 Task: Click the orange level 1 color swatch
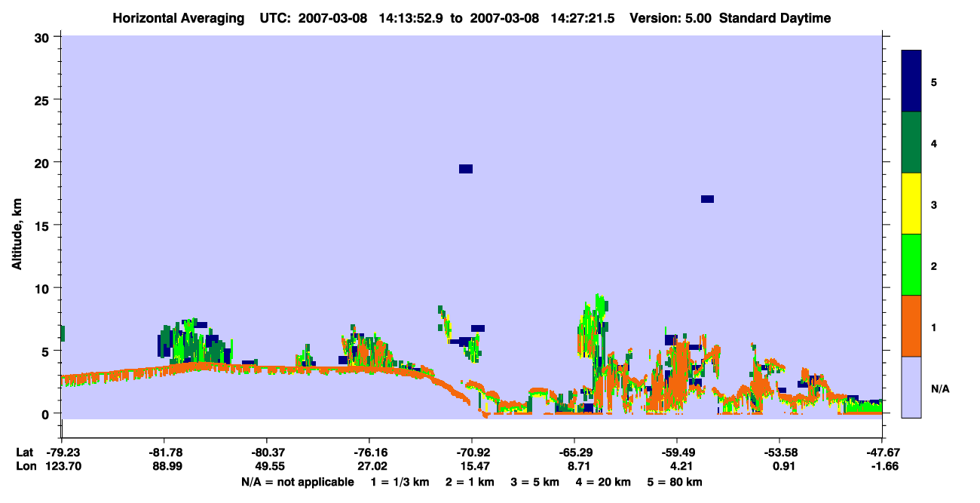point(911,326)
